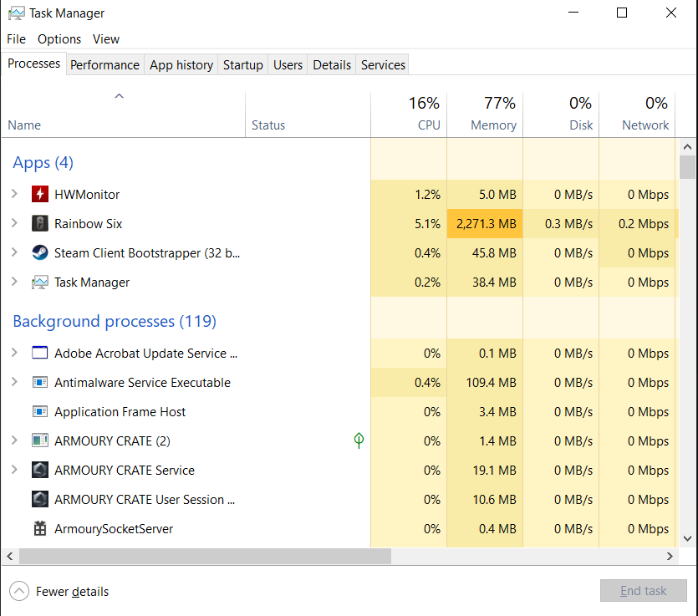Click the vertical scrollbar up arrow
This screenshot has height=616, width=698.
(x=687, y=146)
